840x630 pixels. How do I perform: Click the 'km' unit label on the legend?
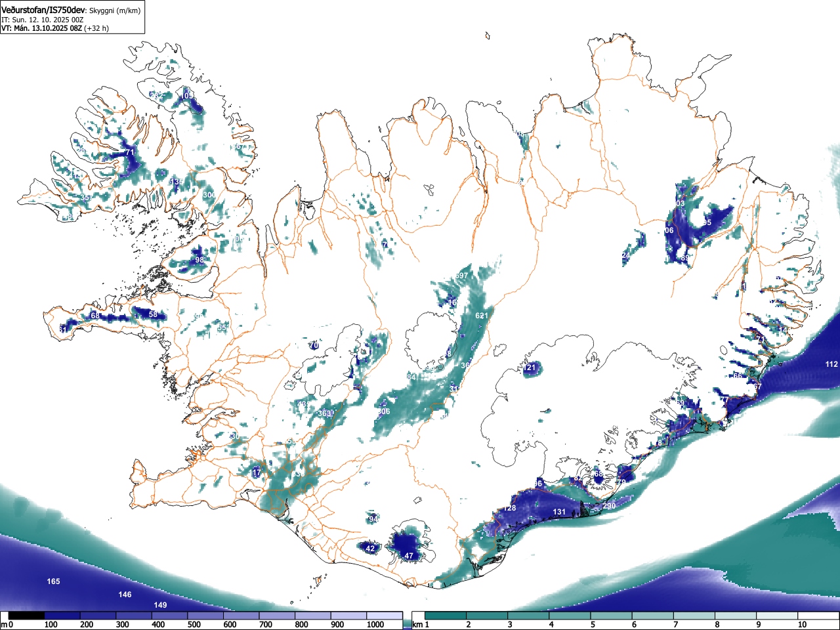point(417,625)
